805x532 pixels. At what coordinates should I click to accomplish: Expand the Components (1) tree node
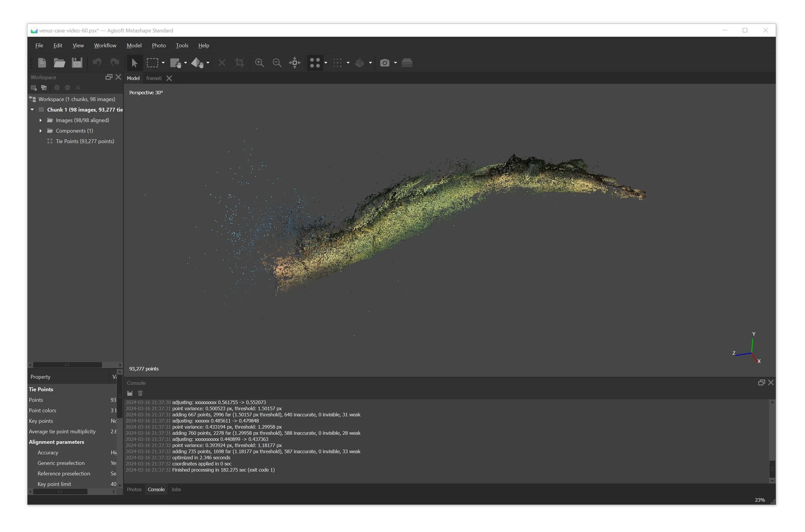pos(40,131)
